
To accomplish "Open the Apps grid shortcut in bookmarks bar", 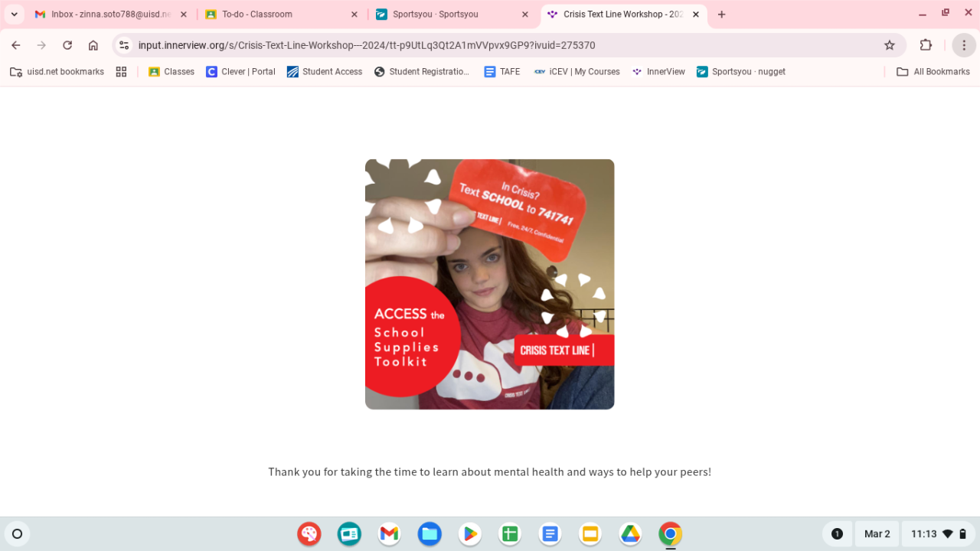I will [x=121, y=72].
